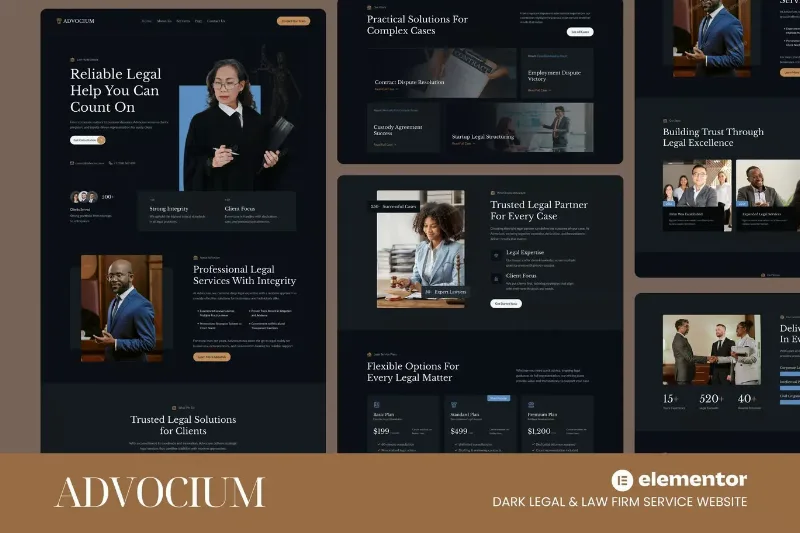Click the Strong Integrity card heading
The width and height of the screenshot is (800, 533).
tap(169, 209)
